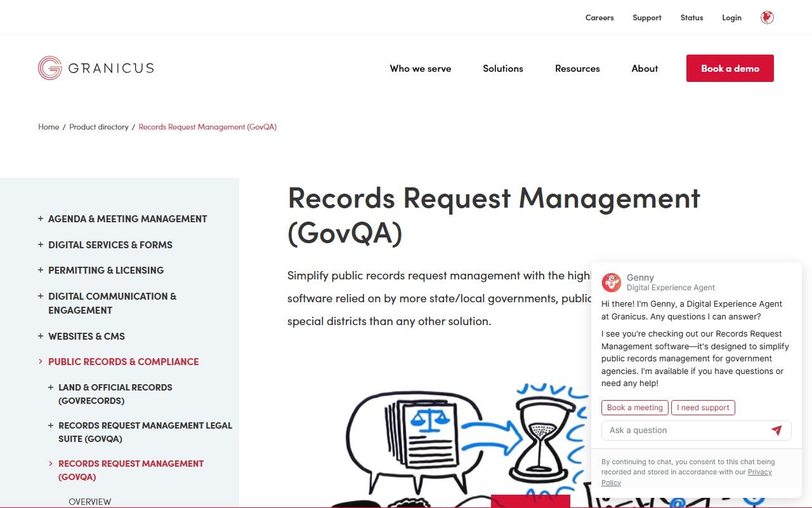Expand Permitting & Licensing plus icon

pyautogui.click(x=41, y=270)
